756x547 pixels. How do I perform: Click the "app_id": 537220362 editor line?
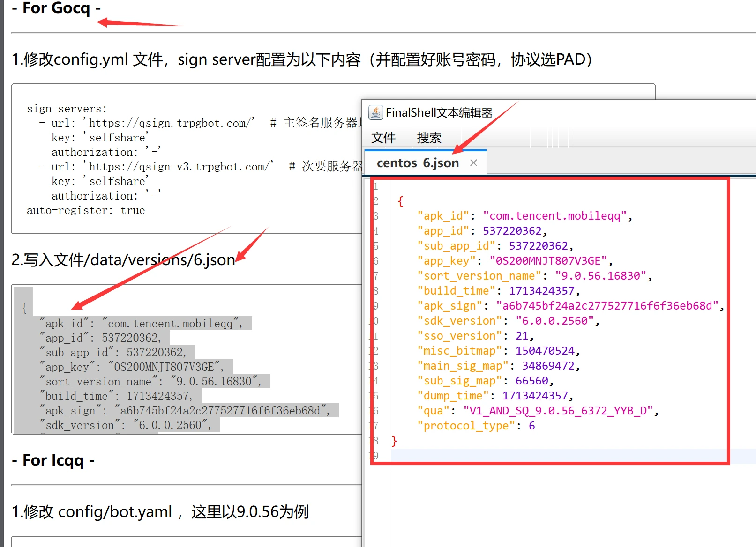482,231
